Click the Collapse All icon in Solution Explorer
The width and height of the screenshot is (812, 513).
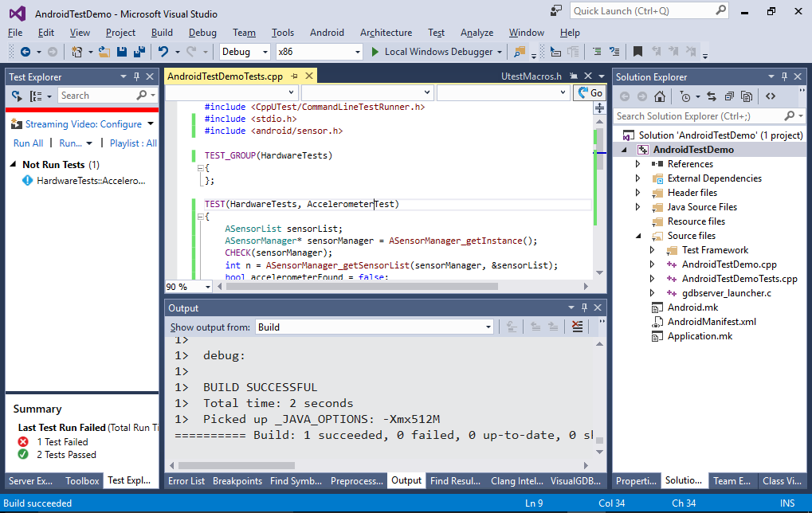coord(729,96)
